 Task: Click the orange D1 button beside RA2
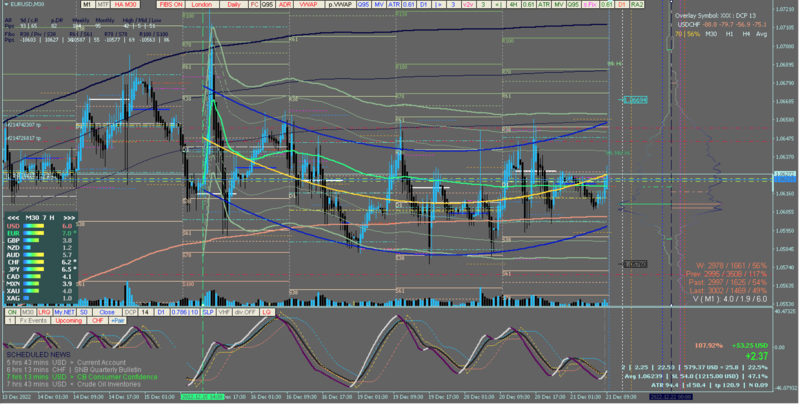[621, 5]
